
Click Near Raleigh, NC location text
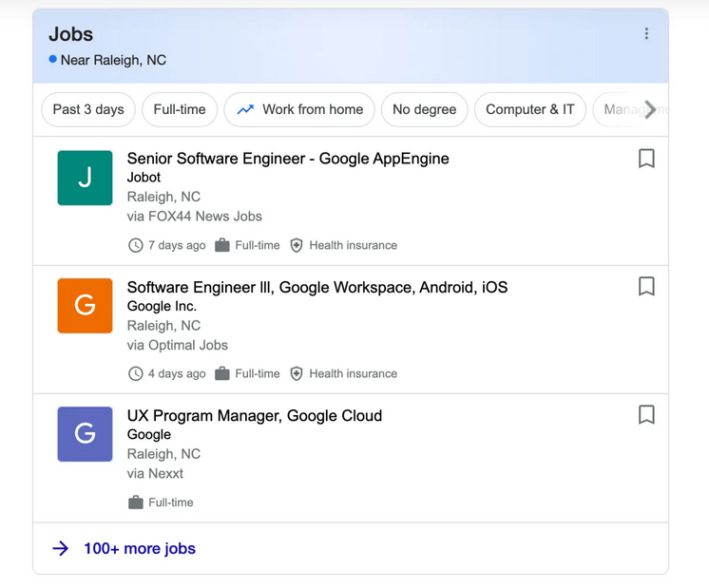pyautogui.click(x=113, y=60)
